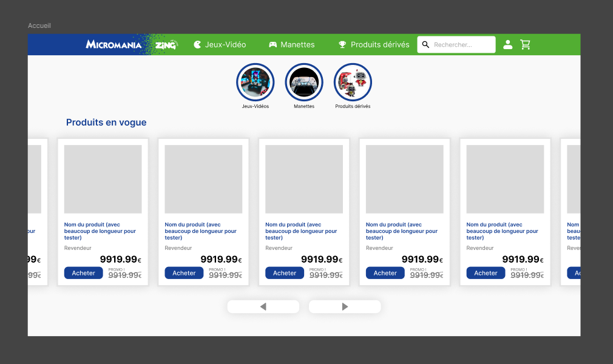Click the first full product card's image placeholder
613x364 pixels.
[103, 179]
